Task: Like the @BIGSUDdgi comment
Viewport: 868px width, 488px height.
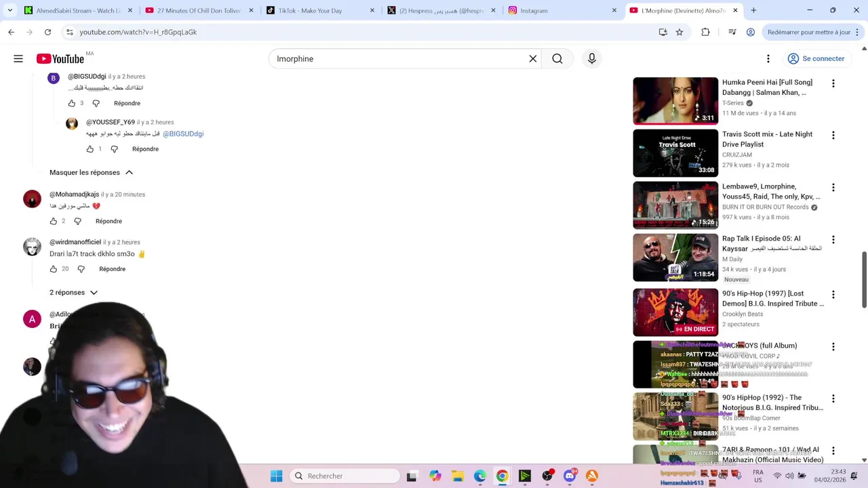Action: coord(72,103)
